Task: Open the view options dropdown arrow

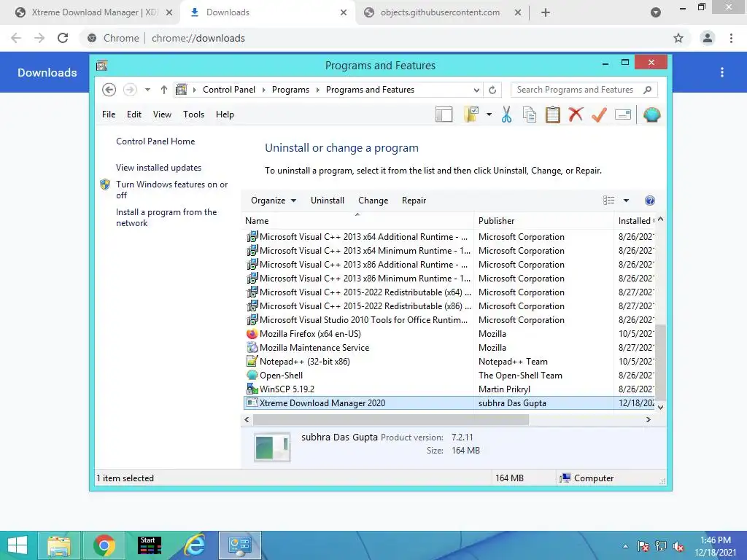Action: click(626, 201)
